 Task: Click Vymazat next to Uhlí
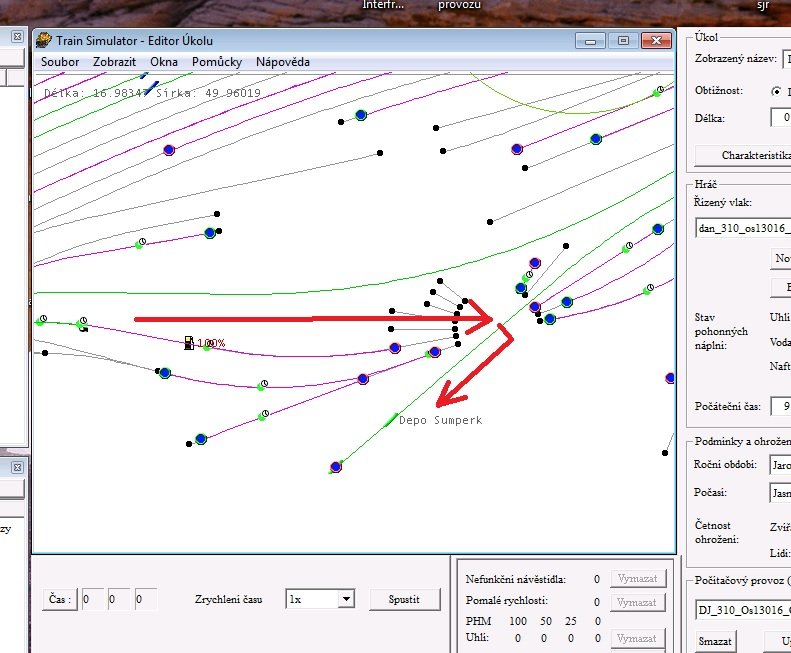point(638,638)
